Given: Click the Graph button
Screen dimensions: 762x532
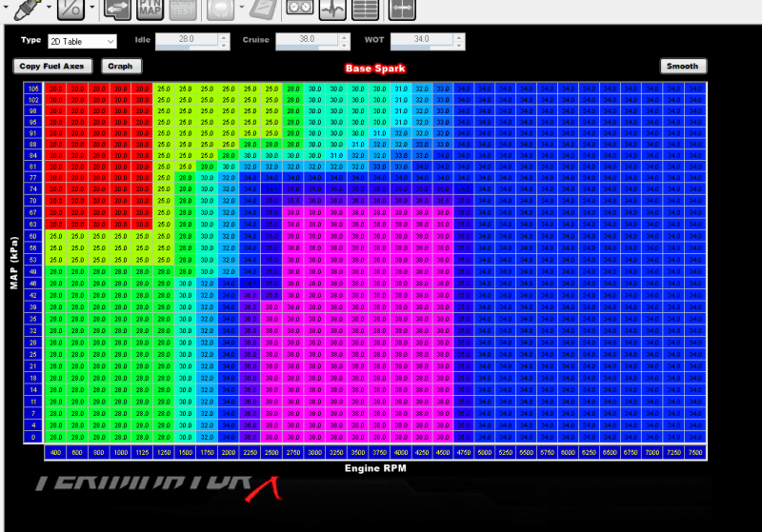Looking at the screenshot, I should click(120, 67).
